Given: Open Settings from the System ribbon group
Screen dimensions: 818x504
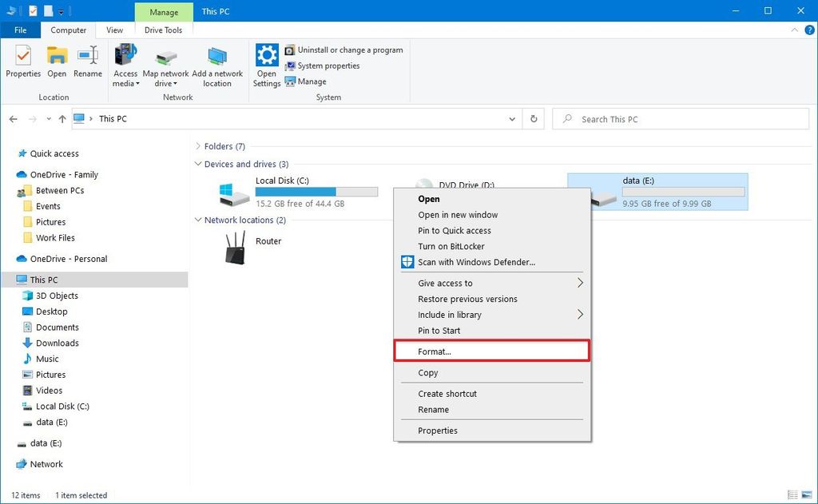Looking at the screenshot, I should point(266,64).
